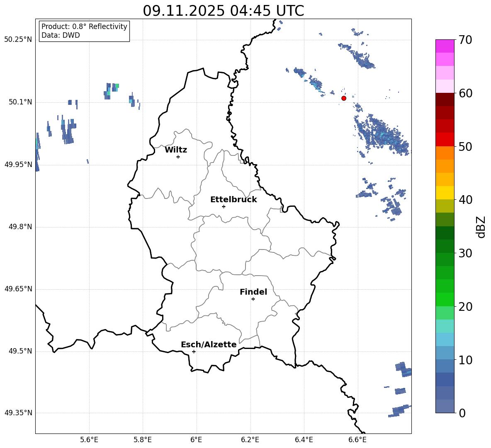
Task: Pick the magenta swatch atop the colorbar
Action: tap(445, 46)
